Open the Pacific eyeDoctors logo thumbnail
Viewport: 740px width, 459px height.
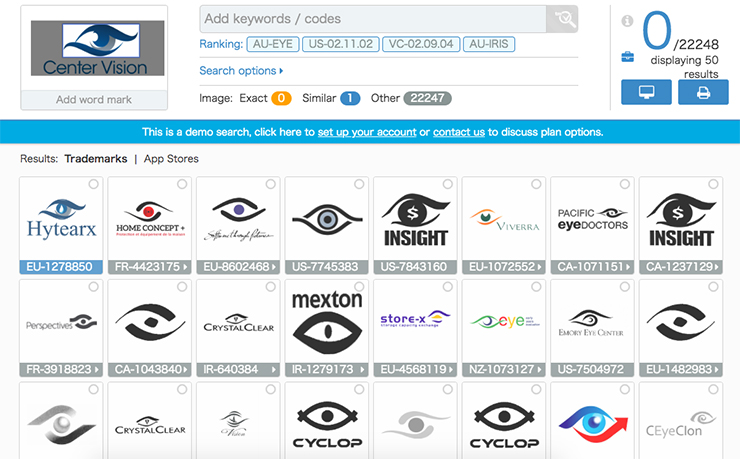coord(593,219)
